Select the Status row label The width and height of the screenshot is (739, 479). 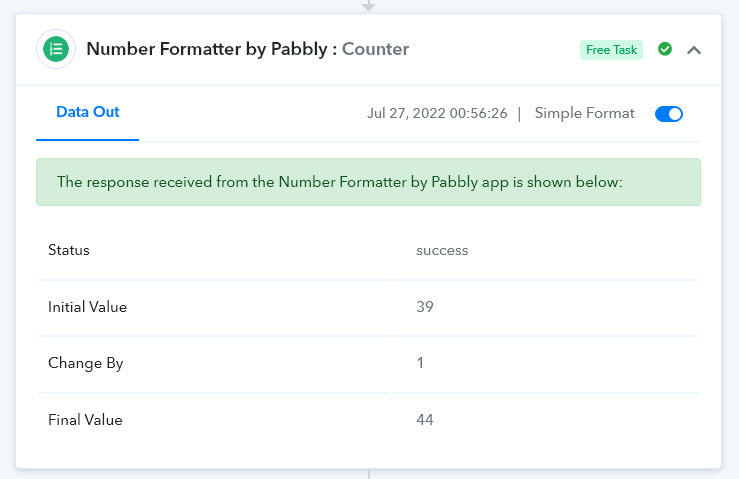click(x=69, y=250)
